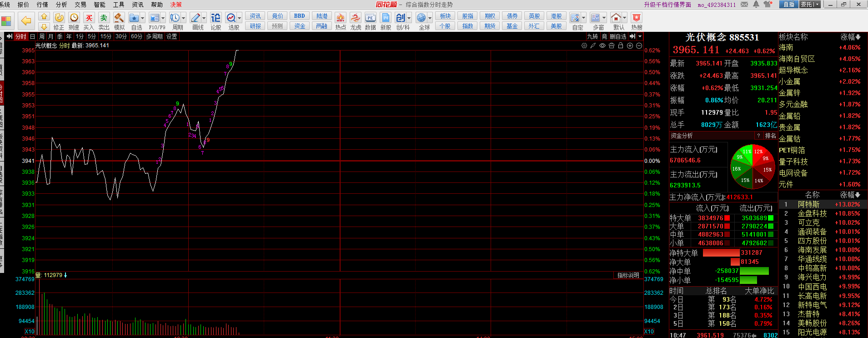The height and width of the screenshot is (338, 868).
Task: Click the chart minus zoom-out icon
Action: 639,45
